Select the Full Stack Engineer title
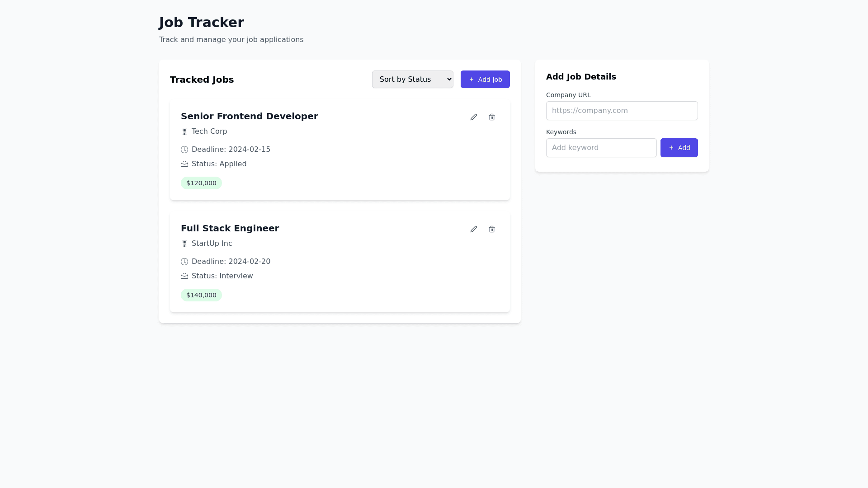This screenshot has height=488, width=868. [x=230, y=228]
